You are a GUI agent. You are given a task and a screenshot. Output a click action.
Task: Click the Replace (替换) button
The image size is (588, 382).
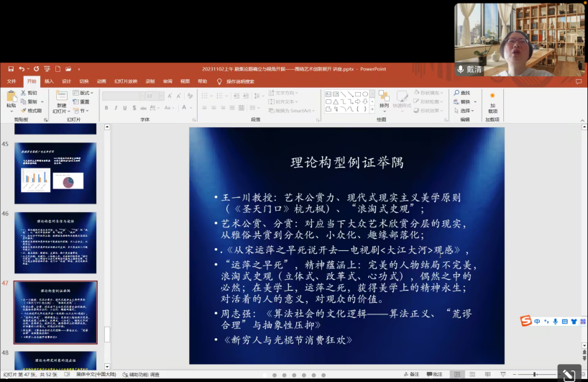[x=464, y=101]
